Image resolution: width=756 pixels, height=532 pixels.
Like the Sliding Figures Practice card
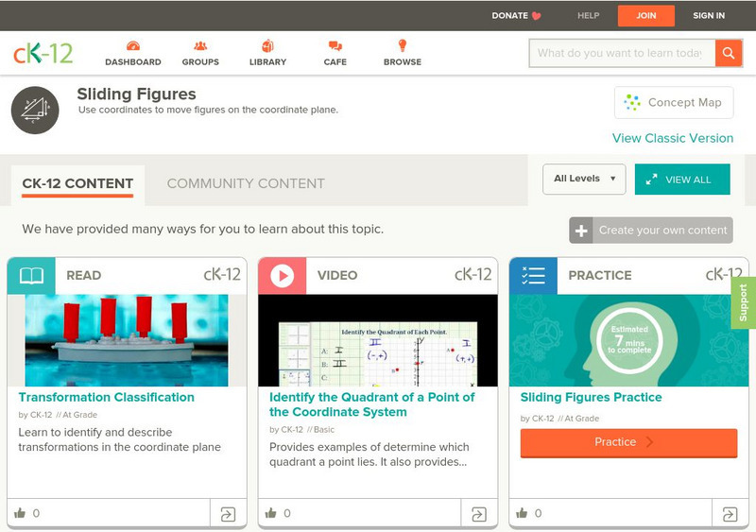tap(522, 513)
